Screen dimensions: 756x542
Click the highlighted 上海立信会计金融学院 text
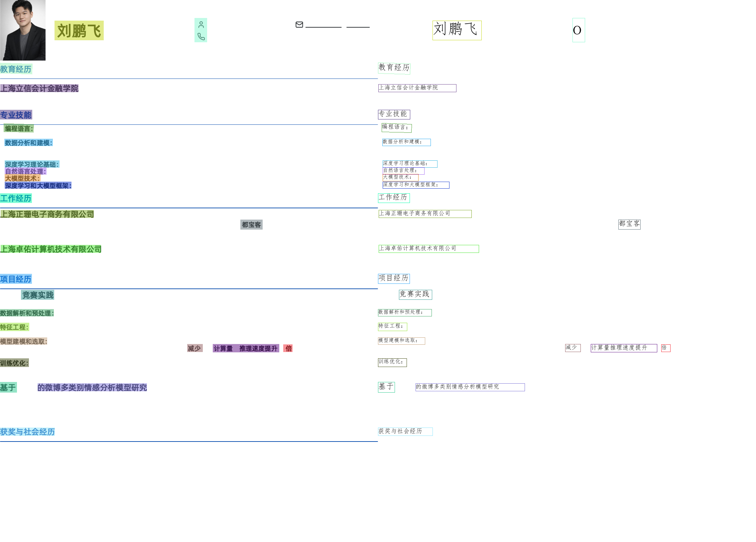coord(39,89)
